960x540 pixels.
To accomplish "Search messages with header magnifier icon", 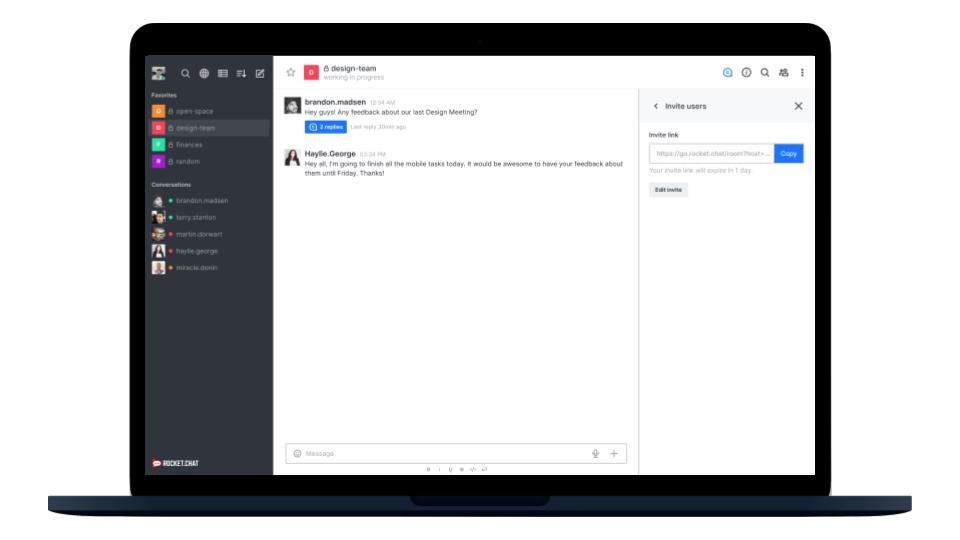I will coord(765,72).
